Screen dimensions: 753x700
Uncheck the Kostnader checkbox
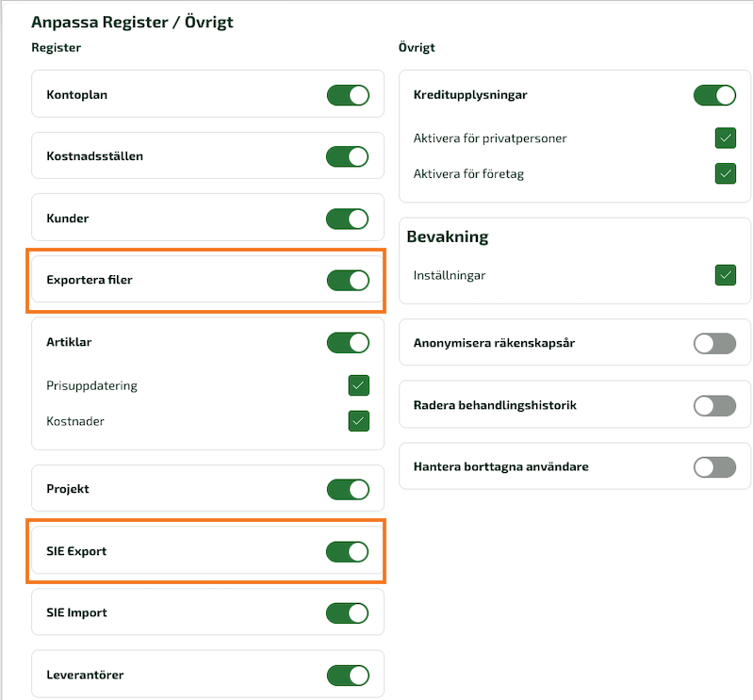[359, 421]
